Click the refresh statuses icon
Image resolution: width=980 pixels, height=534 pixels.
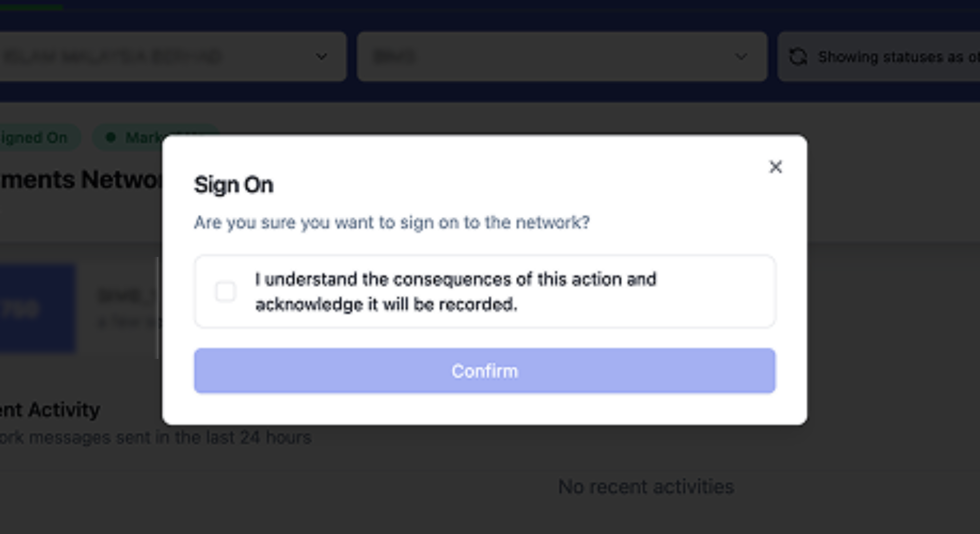pyautogui.click(x=798, y=57)
